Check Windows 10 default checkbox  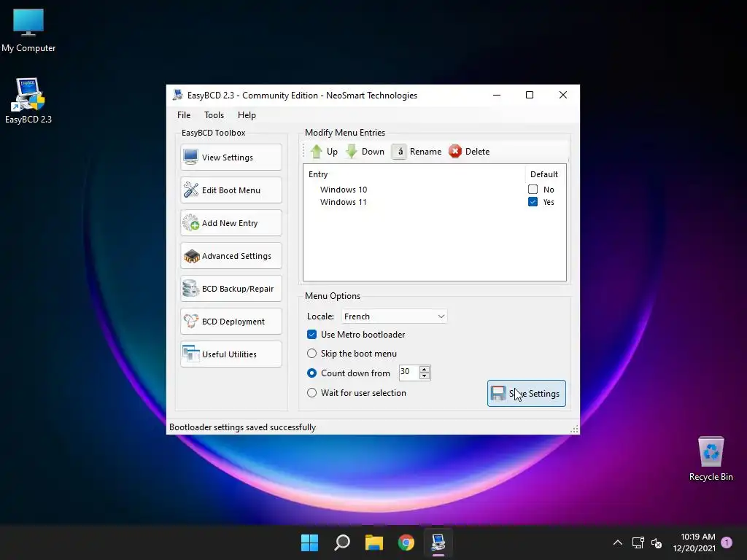pos(533,190)
